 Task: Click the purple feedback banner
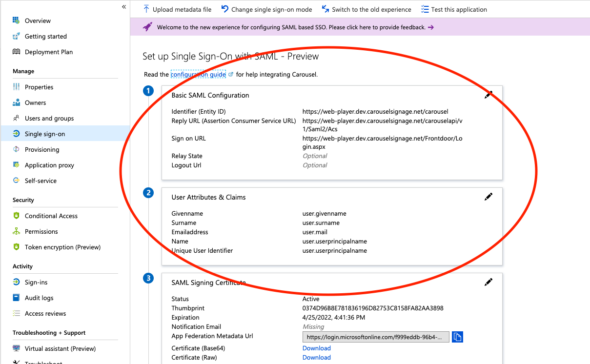pos(360,27)
